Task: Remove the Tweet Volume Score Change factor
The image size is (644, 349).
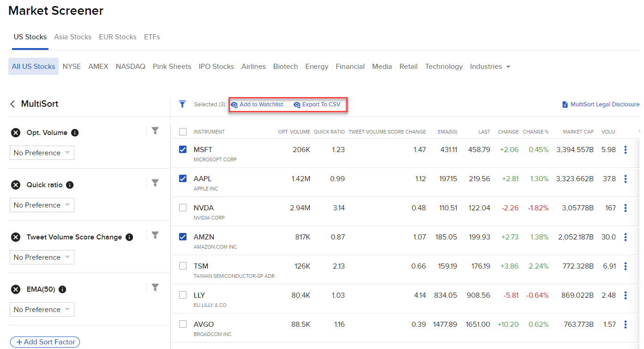Action: (x=15, y=237)
